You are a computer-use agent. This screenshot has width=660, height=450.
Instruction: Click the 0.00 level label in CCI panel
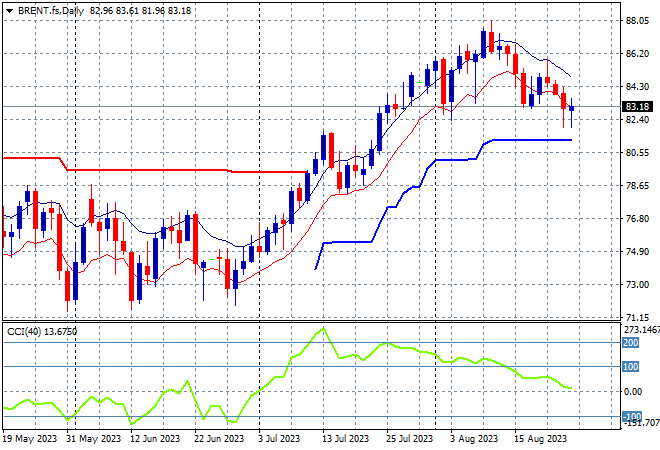[633, 391]
